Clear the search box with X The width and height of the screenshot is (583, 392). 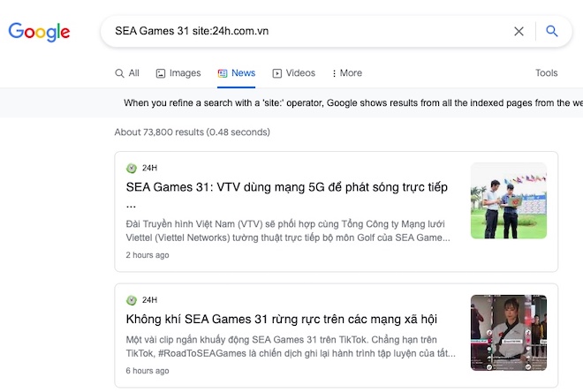tap(519, 31)
